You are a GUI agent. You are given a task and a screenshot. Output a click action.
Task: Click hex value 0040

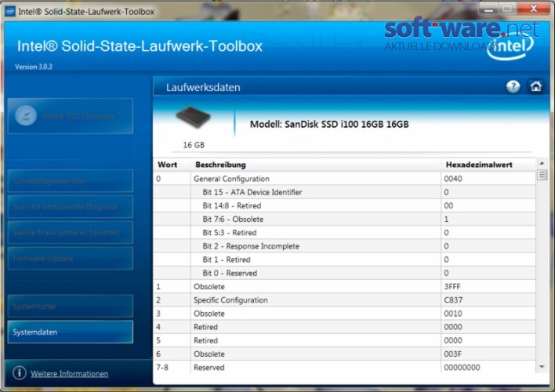[453, 179]
